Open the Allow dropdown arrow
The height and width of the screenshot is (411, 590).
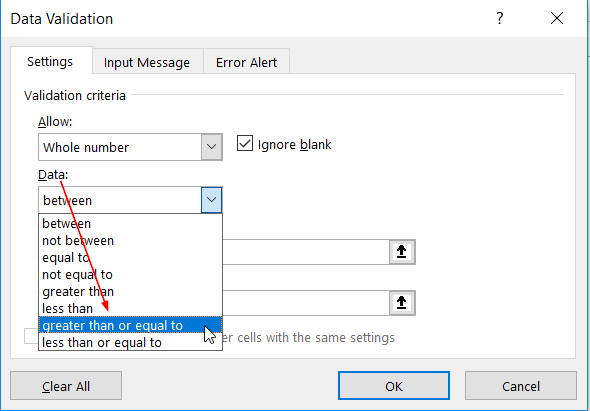(x=211, y=147)
